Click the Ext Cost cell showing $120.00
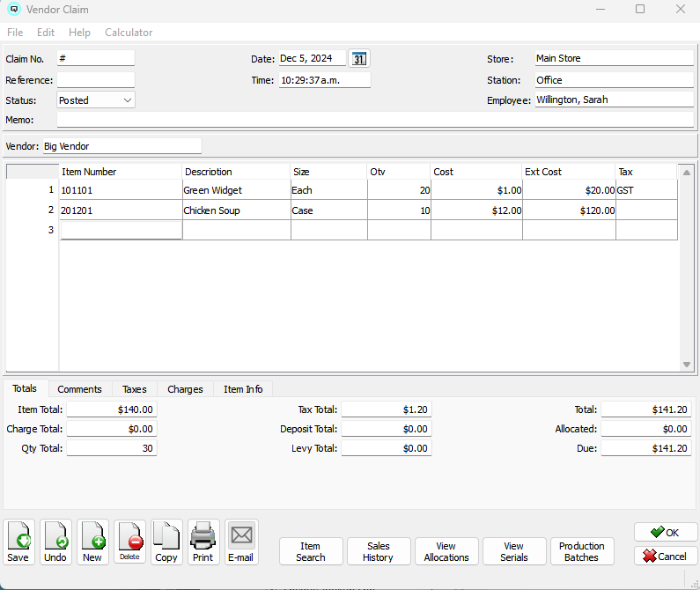The image size is (700, 590). click(x=569, y=210)
